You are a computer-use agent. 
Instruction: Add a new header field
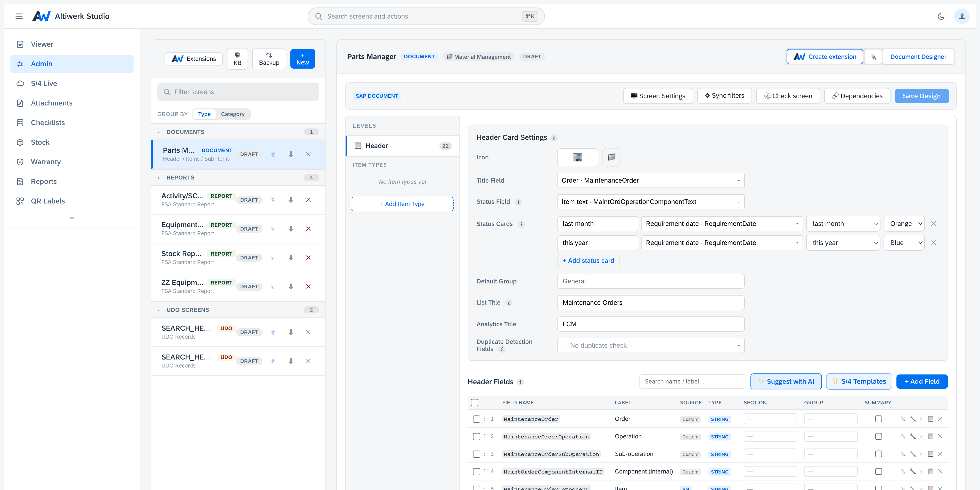click(922, 381)
